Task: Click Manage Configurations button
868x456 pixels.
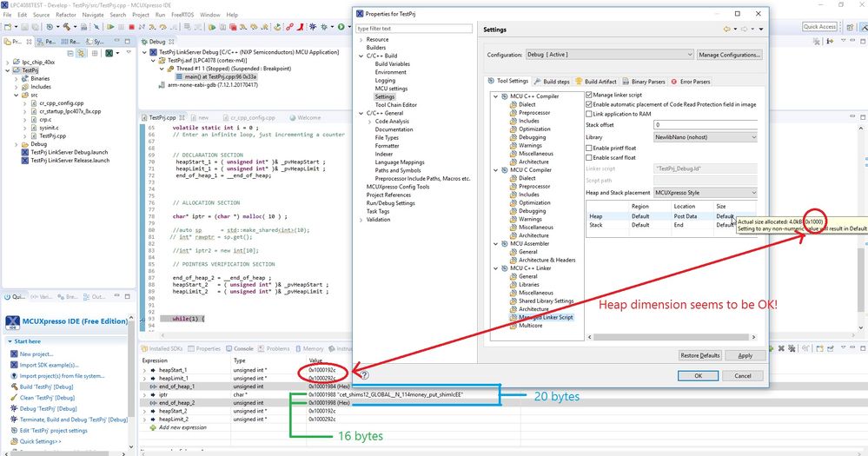Action: [x=729, y=55]
